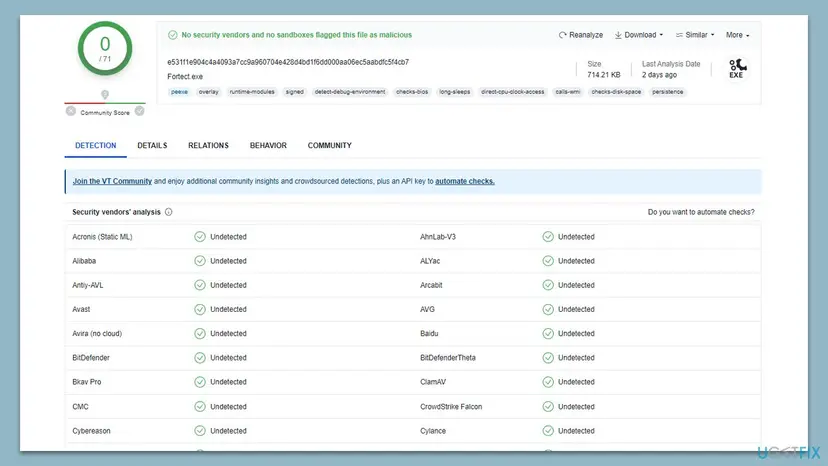Click the Cylance undetected check icon

point(548,431)
